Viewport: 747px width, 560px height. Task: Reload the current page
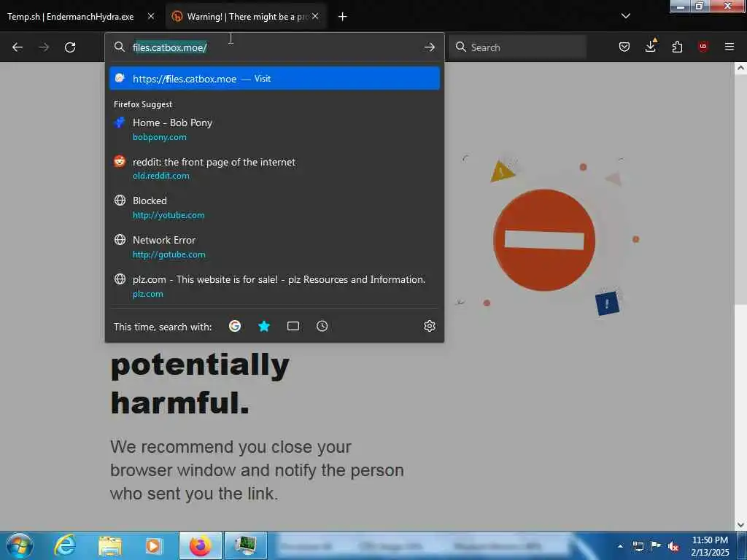(70, 47)
